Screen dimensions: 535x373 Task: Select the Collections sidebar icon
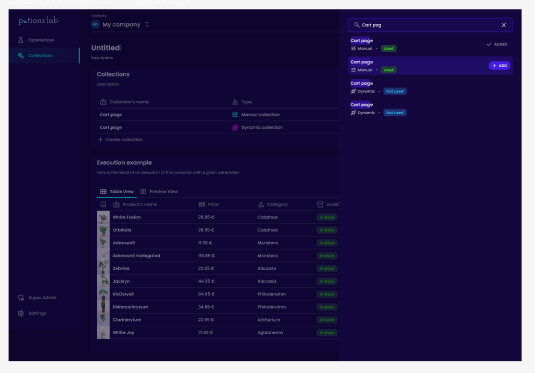pyautogui.click(x=21, y=55)
